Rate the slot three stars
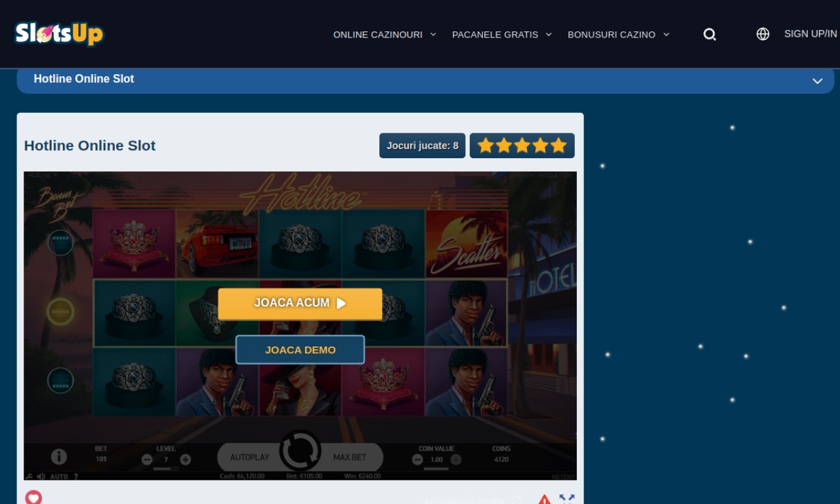840x504 pixels. pyautogui.click(x=522, y=146)
